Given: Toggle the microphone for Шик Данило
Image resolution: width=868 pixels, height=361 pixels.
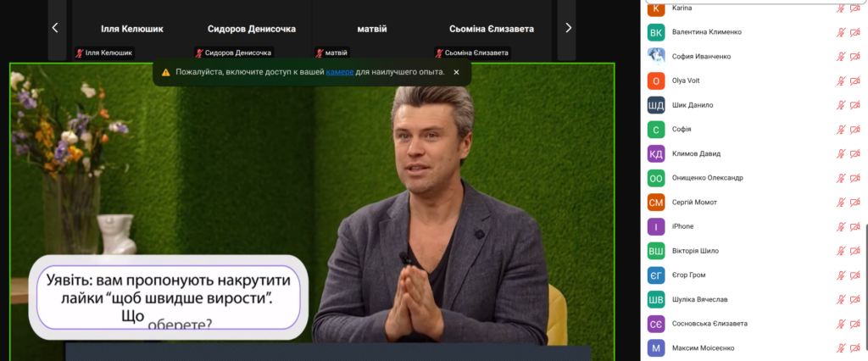Looking at the screenshot, I should pyautogui.click(x=842, y=105).
